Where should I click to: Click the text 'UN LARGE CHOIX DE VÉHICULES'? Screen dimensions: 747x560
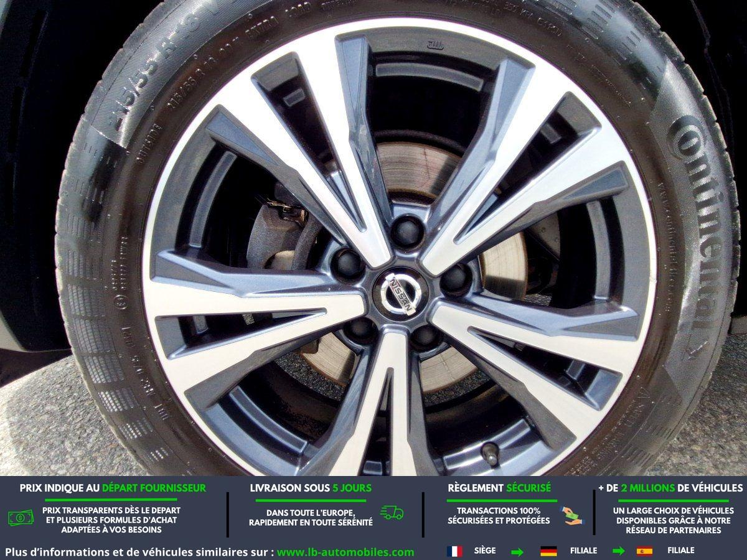673,510
